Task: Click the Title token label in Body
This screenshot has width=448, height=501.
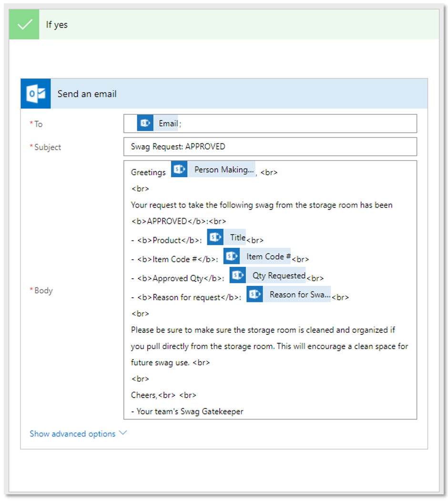Action: click(237, 237)
